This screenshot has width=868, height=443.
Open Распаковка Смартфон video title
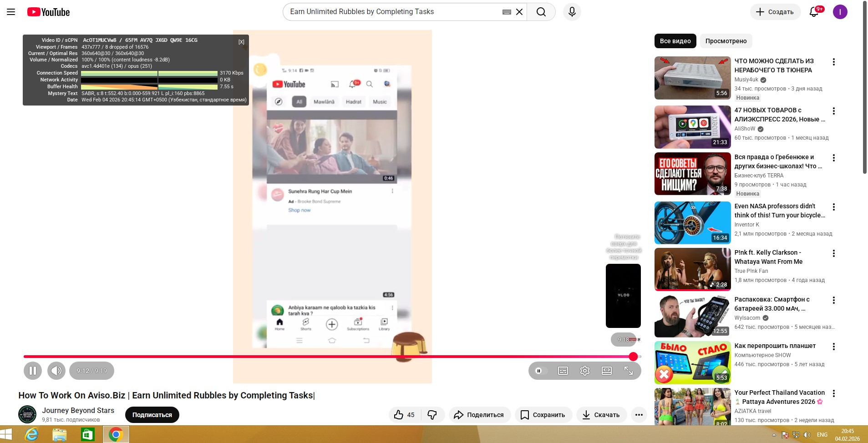click(772, 304)
